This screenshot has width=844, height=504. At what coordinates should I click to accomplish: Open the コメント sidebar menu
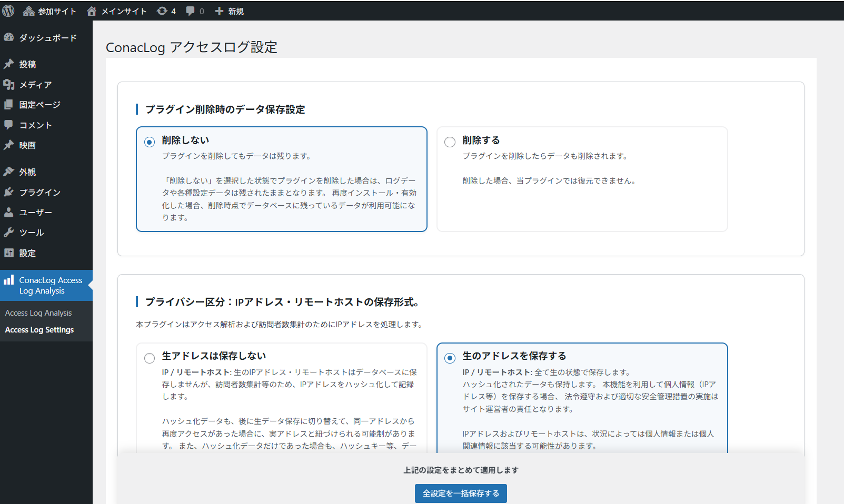click(x=46, y=125)
